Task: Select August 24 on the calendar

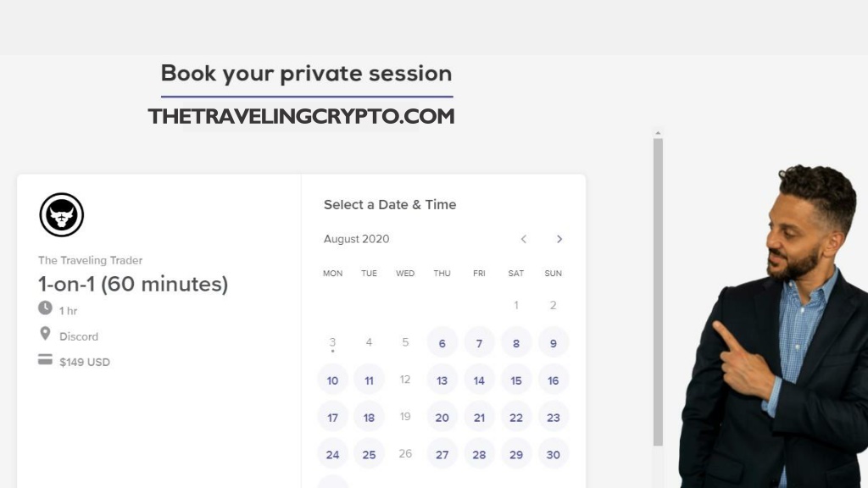Action: pos(332,454)
